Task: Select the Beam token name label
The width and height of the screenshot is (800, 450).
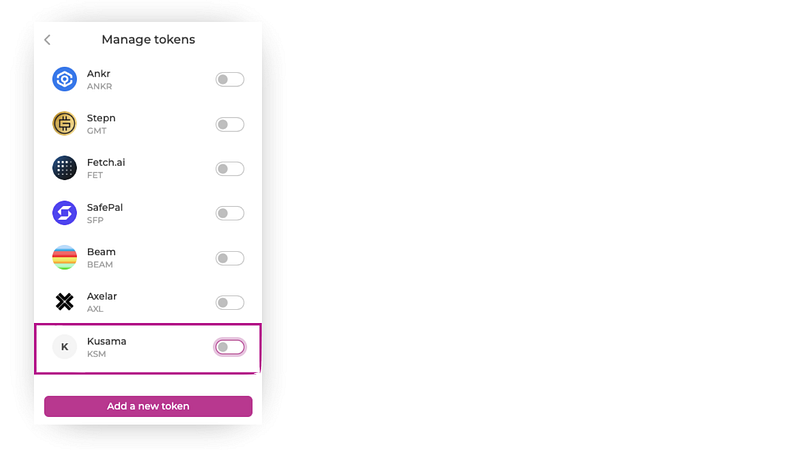Action: tap(101, 252)
